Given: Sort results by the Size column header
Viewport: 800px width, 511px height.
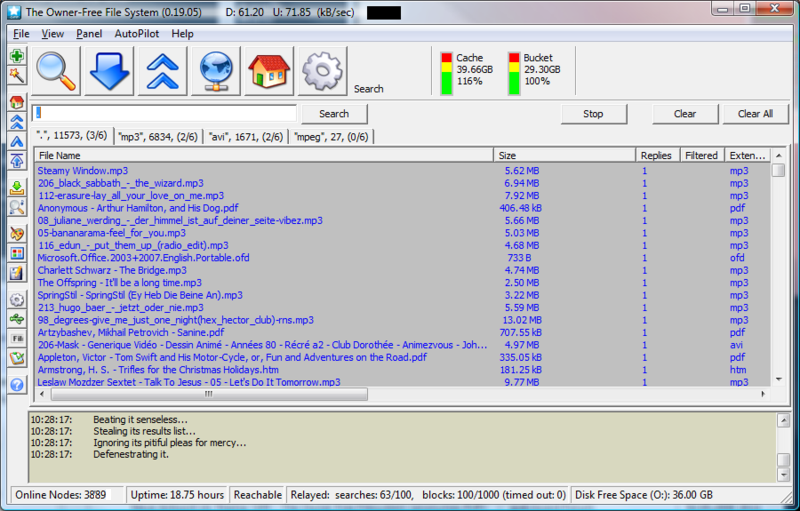Looking at the screenshot, I should [565, 155].
